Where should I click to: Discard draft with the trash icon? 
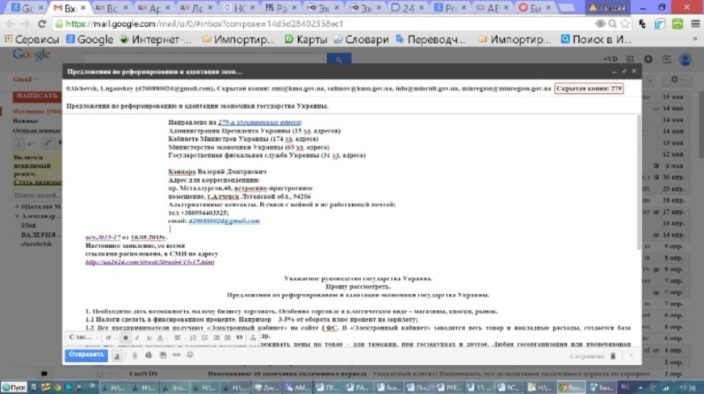(x=613, y=356)
